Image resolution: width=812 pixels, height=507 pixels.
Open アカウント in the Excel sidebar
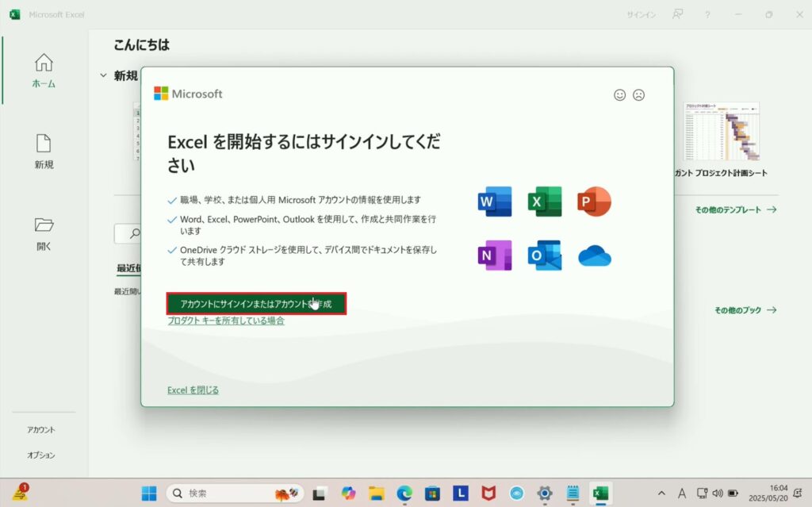pos(41,430)
